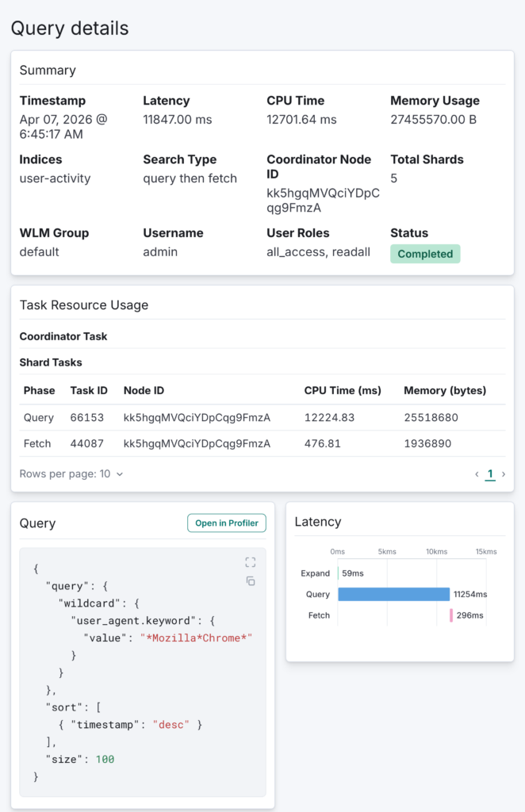Click memory value 25518680

tap(431, 417)
